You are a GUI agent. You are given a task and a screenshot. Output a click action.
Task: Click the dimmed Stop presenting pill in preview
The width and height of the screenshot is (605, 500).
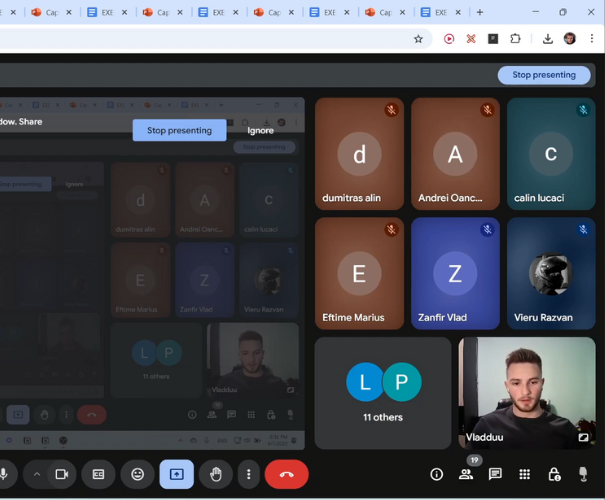[x=264, y=147]
